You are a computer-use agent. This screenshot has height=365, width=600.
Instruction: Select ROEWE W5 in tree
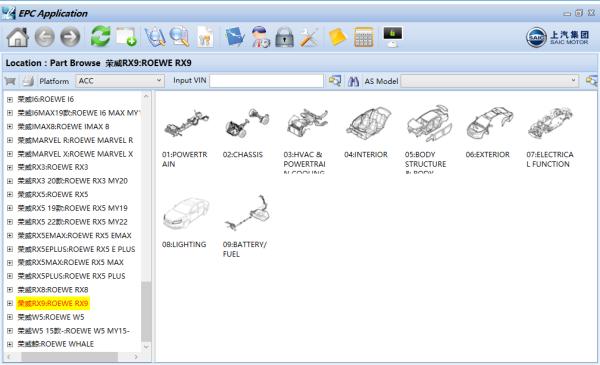51,317
